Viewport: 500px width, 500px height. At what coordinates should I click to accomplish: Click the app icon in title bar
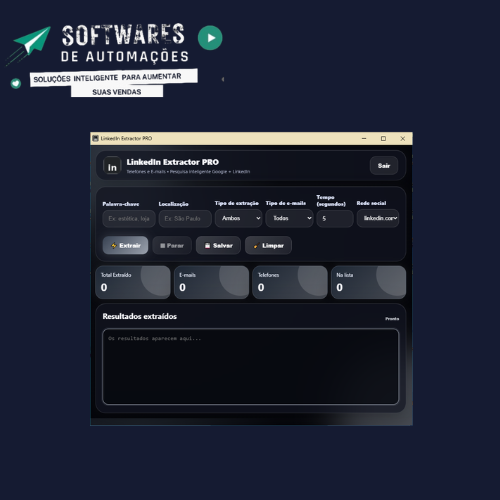[96, 138]
